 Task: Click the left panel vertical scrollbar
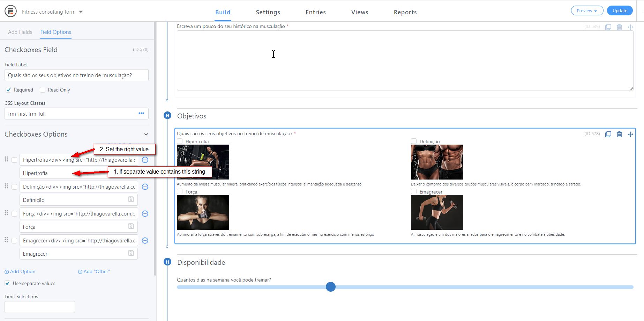pos(155,149)
